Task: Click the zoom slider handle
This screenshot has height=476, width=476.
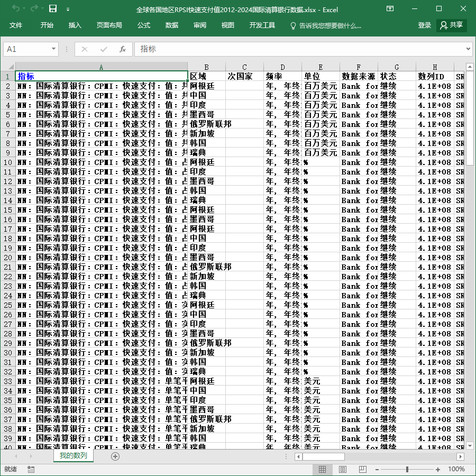Action: pos(407,469)
